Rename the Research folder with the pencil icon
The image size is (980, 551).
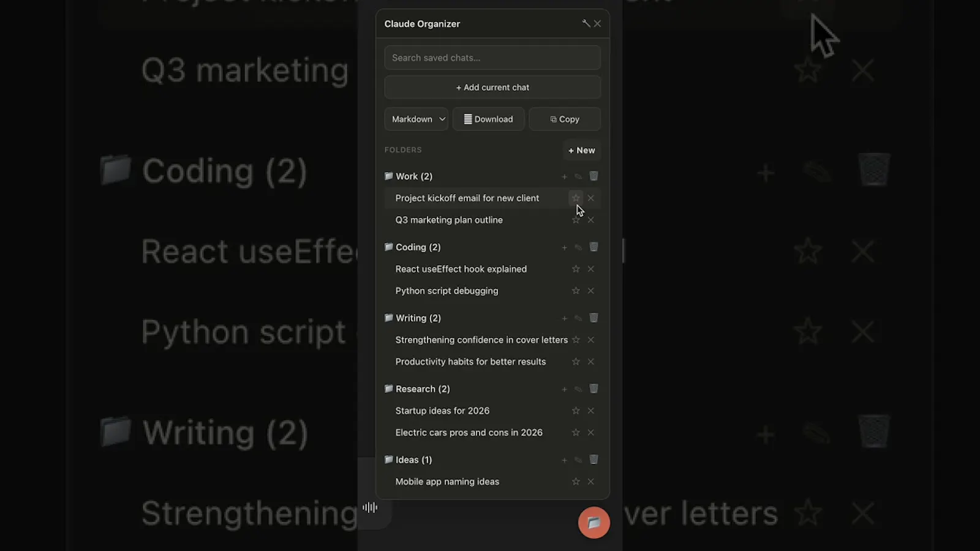578,389
